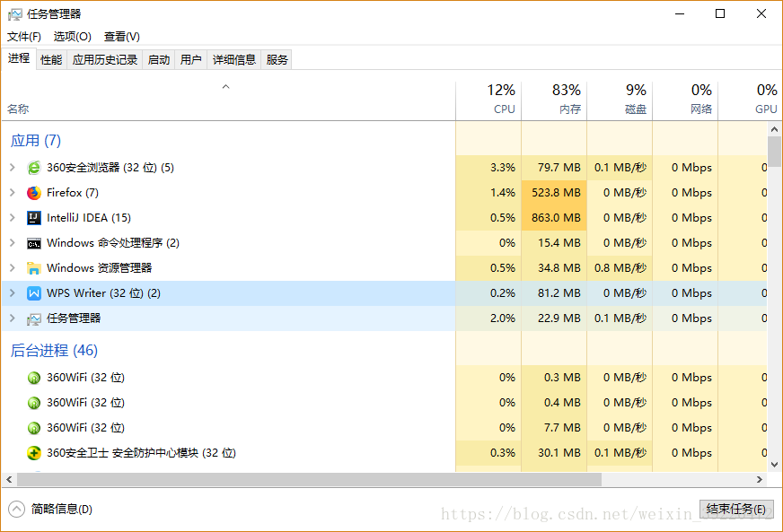
Task: Click the horizontal scrollbar left arrow
Action: coord(9,480)
